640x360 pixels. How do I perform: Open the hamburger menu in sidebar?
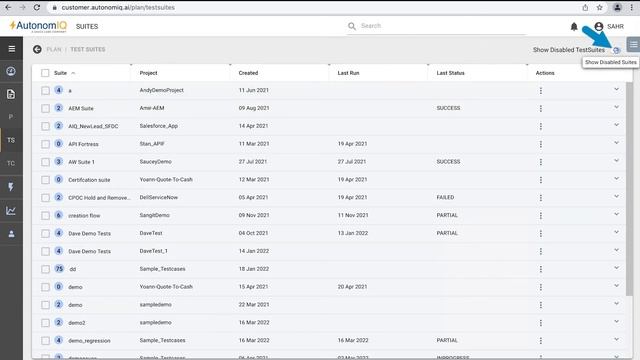11,49
